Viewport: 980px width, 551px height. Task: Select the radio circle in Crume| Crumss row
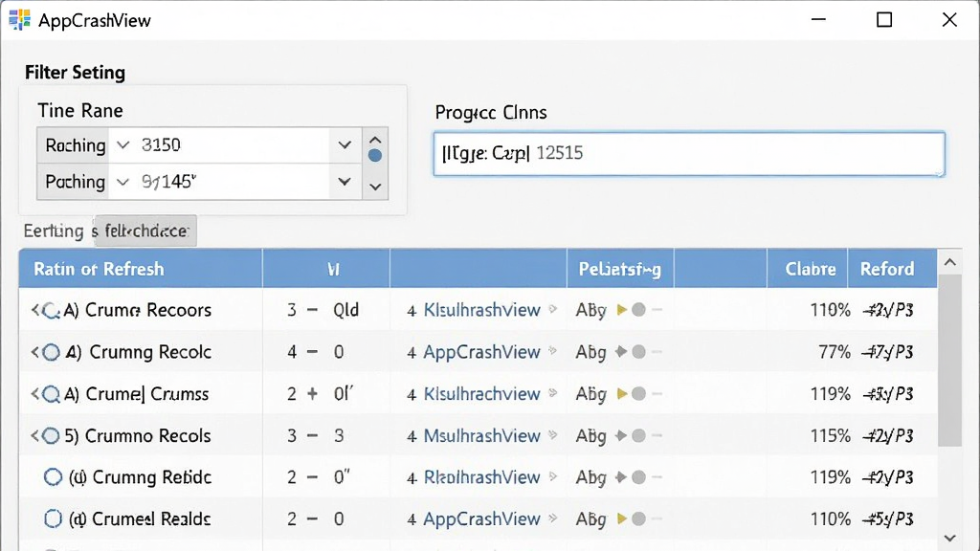click(51, 394)
